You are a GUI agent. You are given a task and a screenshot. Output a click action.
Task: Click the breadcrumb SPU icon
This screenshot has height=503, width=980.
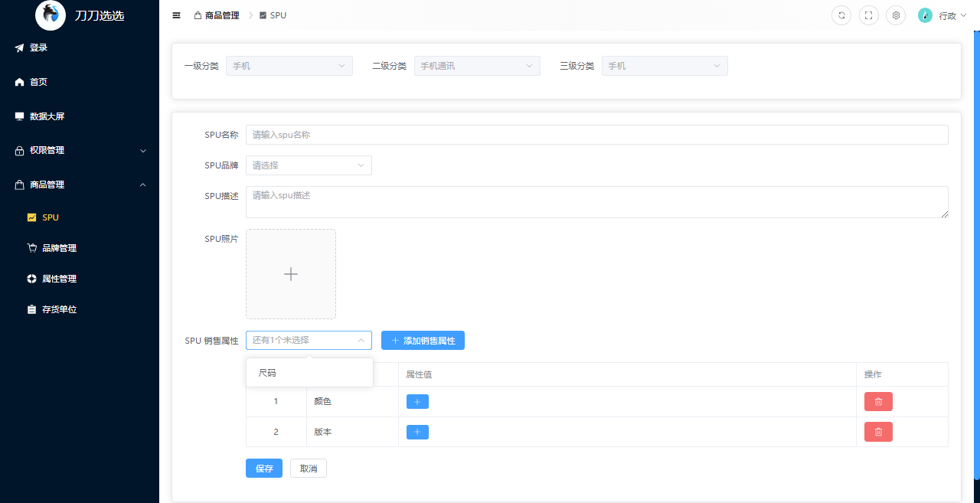[263, 15]
